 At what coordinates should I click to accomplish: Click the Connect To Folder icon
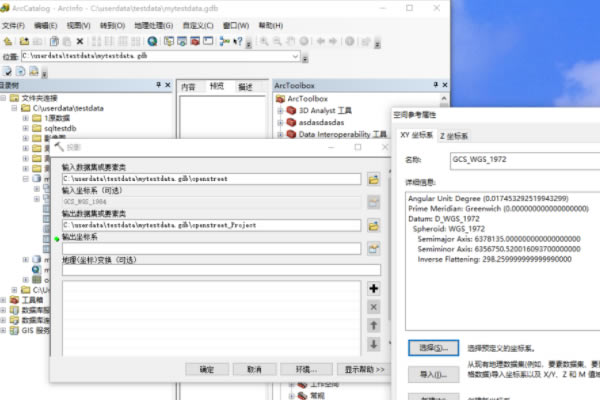(24, 41)
